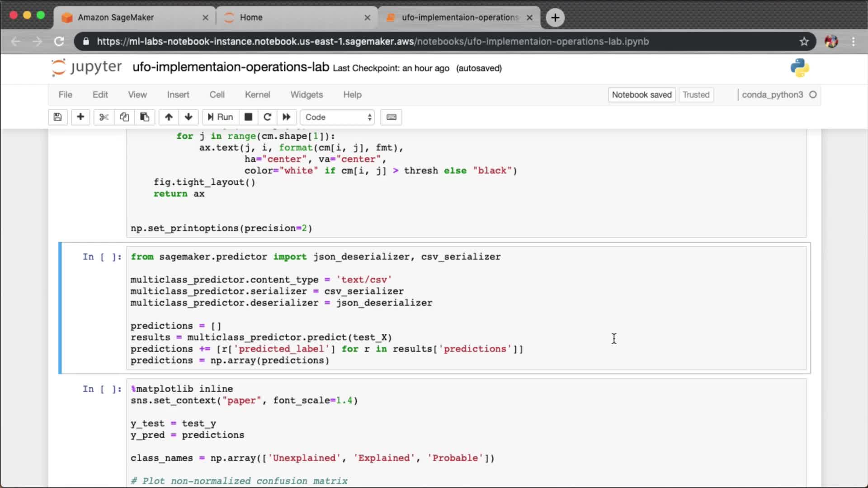
Task: Copy selected cells icon
Action: tap(124, 117)
